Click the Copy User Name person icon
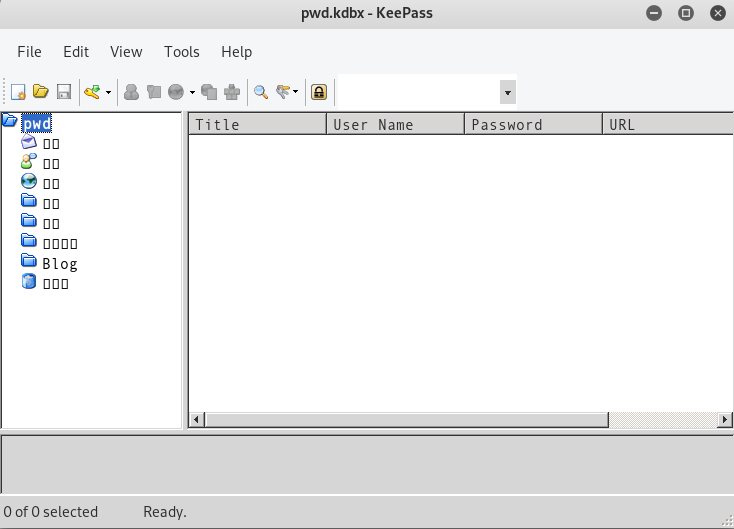The width and height of the screenshot is (734, 529). [132, 92]
